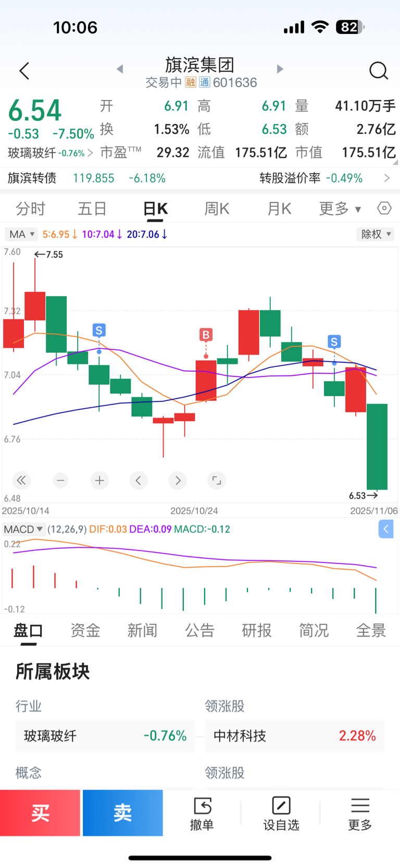Open 中材科技 leading stock card
This screenshot has width=400, height=868.
coord(295,736)
